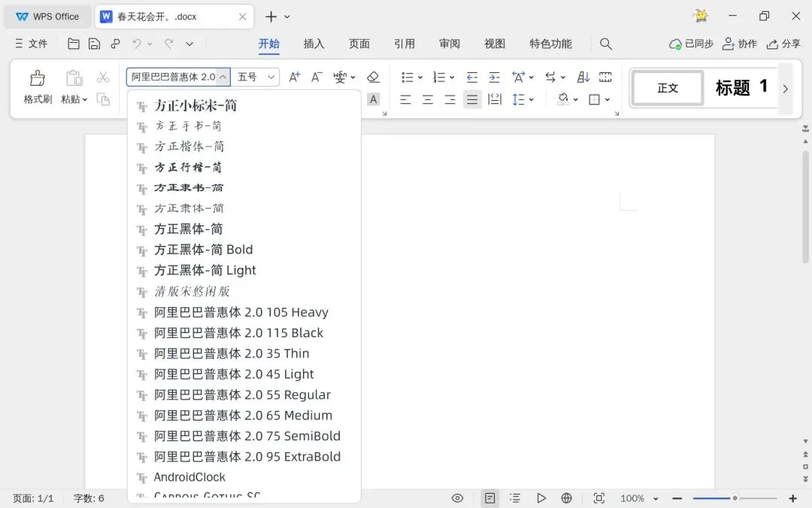812x508 pixels.
Task: Click the 协作 collaborate button
Action: [740, 44]
